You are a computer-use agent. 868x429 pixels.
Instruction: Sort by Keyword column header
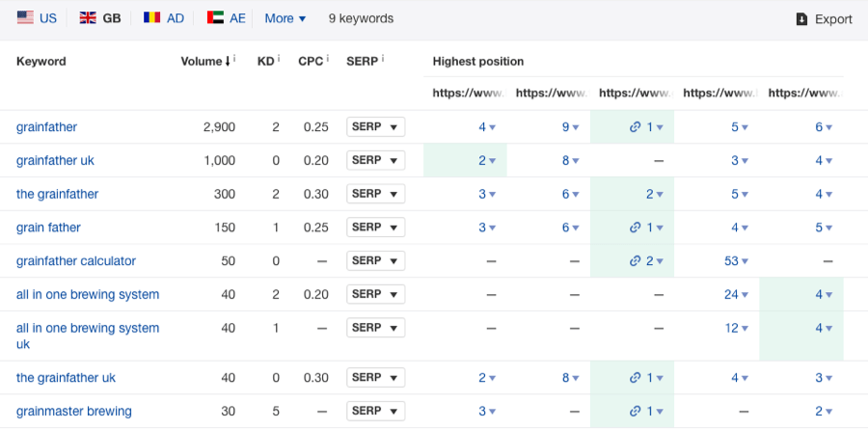click(x=41, y=62)
